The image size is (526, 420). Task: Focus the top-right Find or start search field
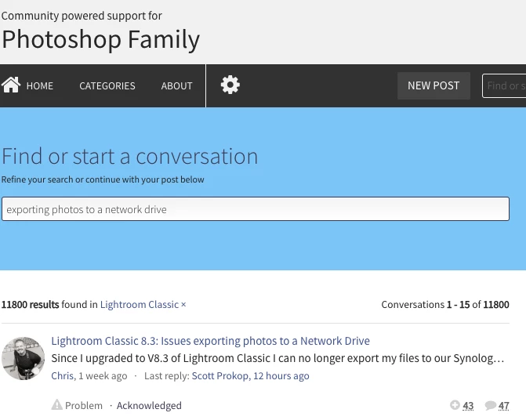pyautogui.click(x=504, y=86)
